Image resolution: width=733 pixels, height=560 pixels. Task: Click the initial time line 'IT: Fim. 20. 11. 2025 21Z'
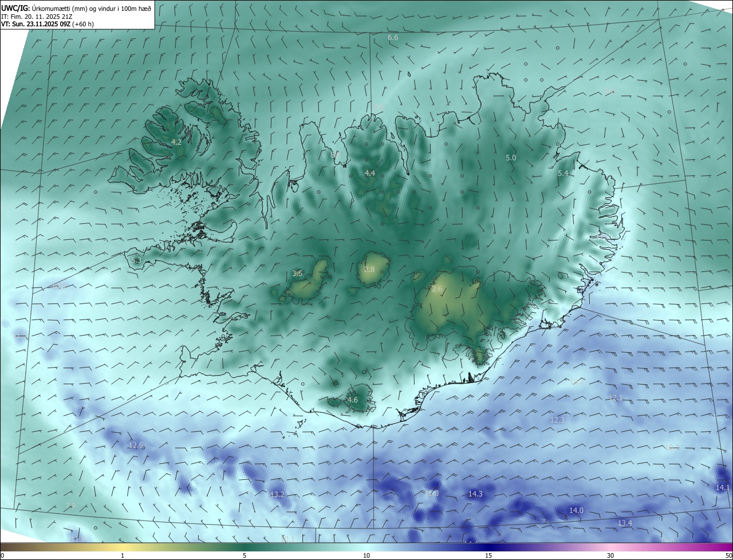point(36,17)
